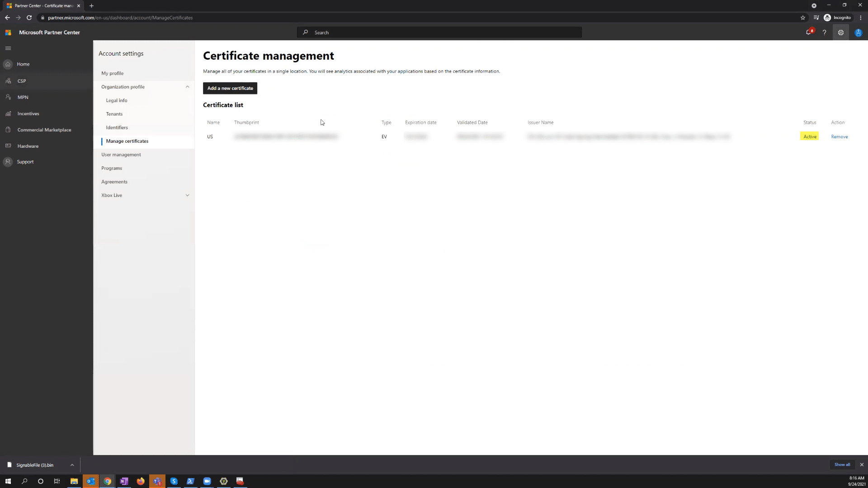This screenshot has width=868, height=488.
Task: Remove the US certificate
Action: tap(839, 136)
